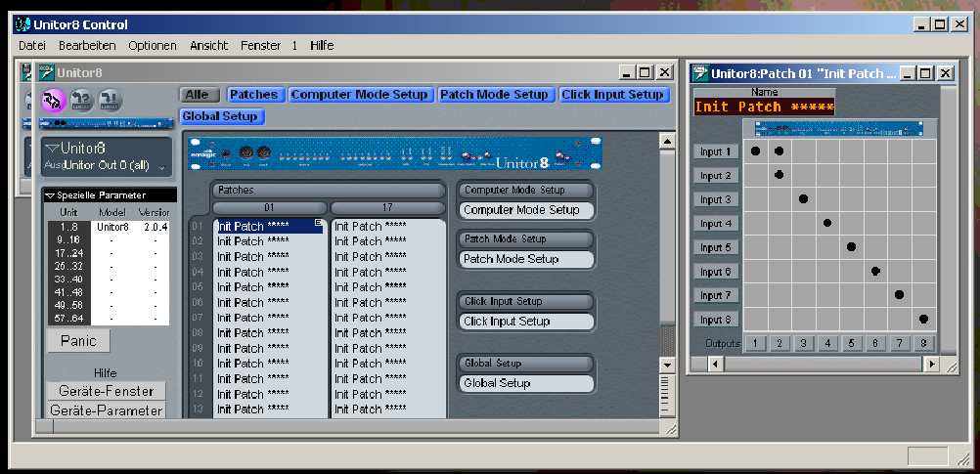Toggle the Input 6 to Output 6 routing dot
This screenshot has height=474, width=980.
tap(875, 271)
